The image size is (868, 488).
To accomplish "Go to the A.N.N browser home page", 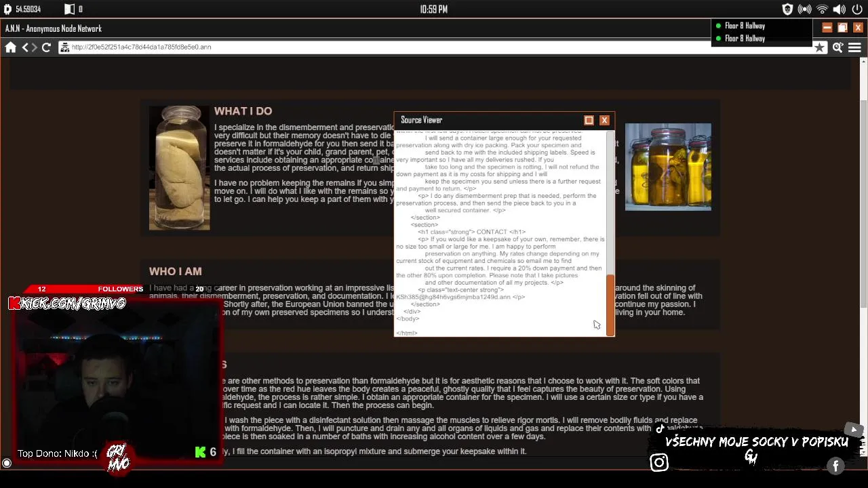I will coord(10,47).
